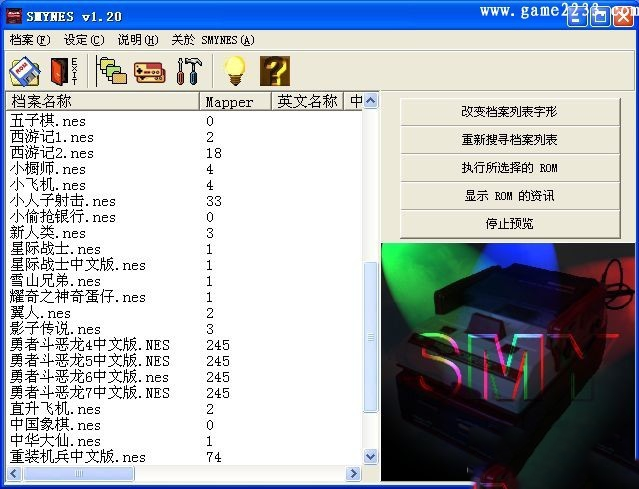The image size is (639, 489).
Task: Select 新人类.nes in the list
Action: [x=48, y=233]
